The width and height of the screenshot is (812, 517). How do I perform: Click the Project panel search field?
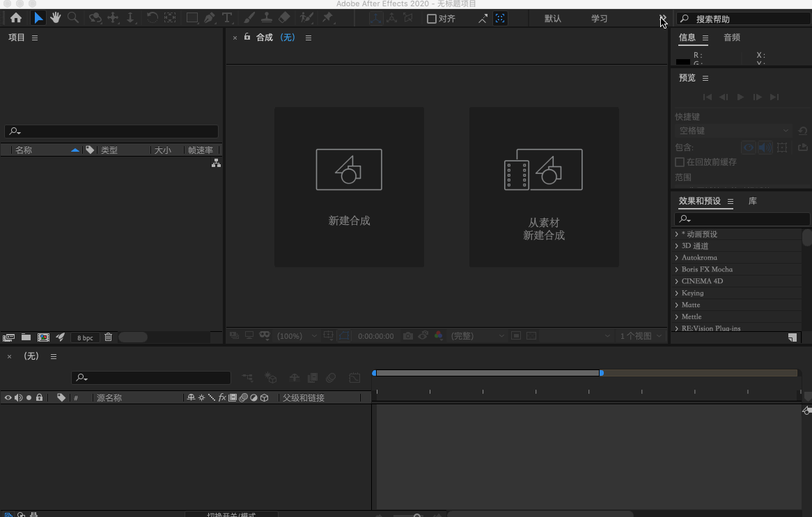[111, 132]
